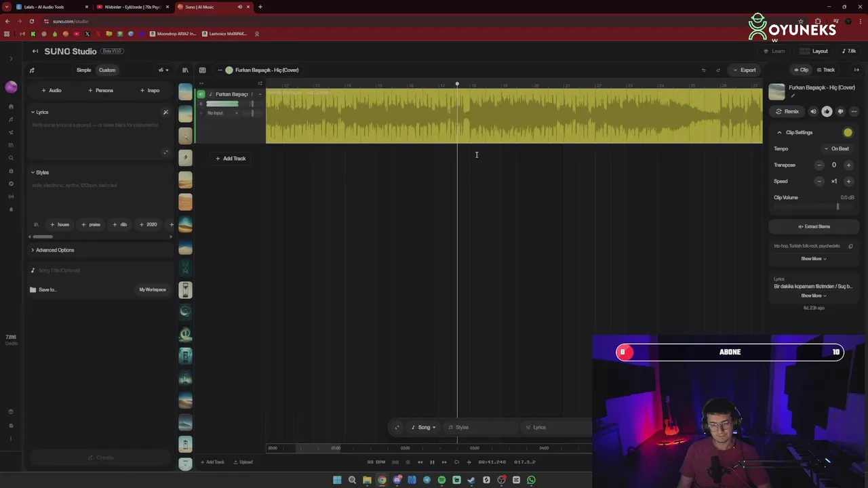The image size is (868, 488).
Task: Open the Layout menu
Action: point(815,51)
